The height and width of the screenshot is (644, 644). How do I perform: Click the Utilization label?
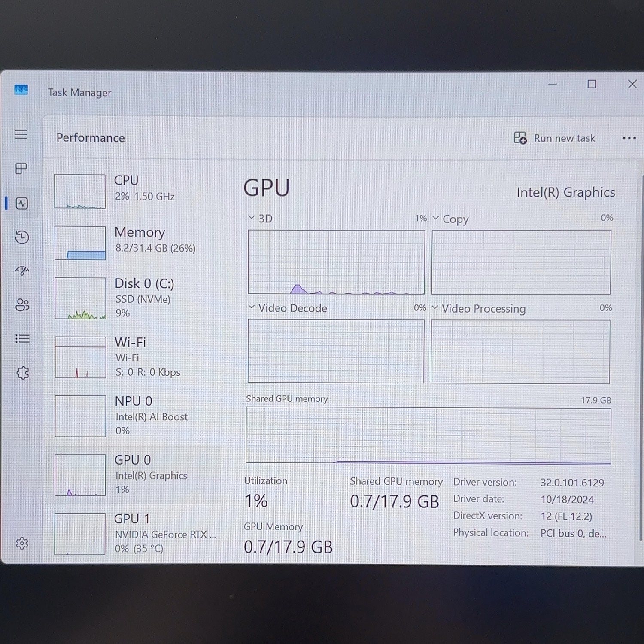tap(266, 481)
